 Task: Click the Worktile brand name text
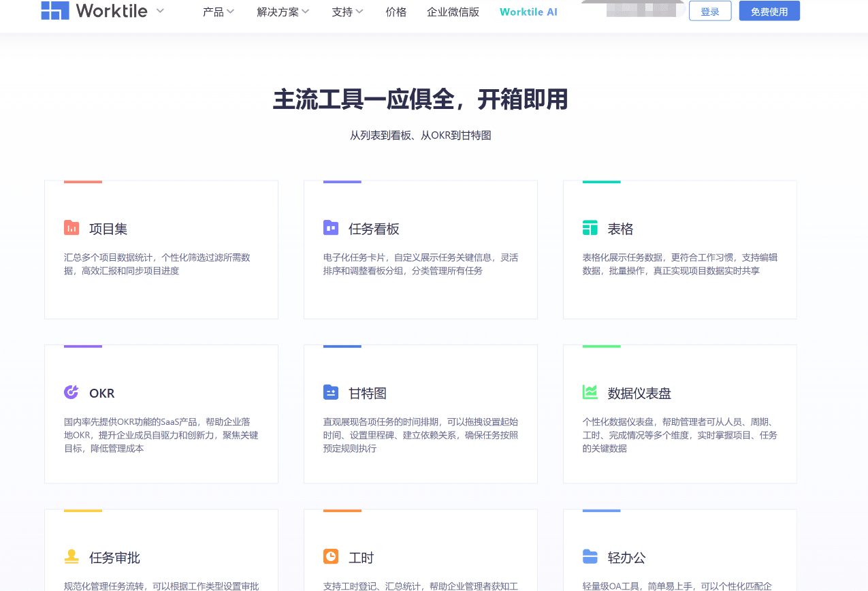112,11
